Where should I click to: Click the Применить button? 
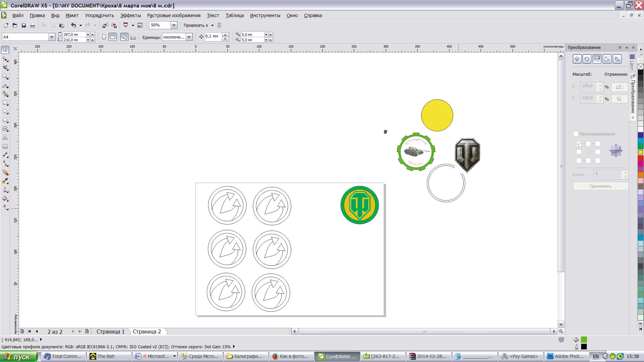click(x=600, y=186)
